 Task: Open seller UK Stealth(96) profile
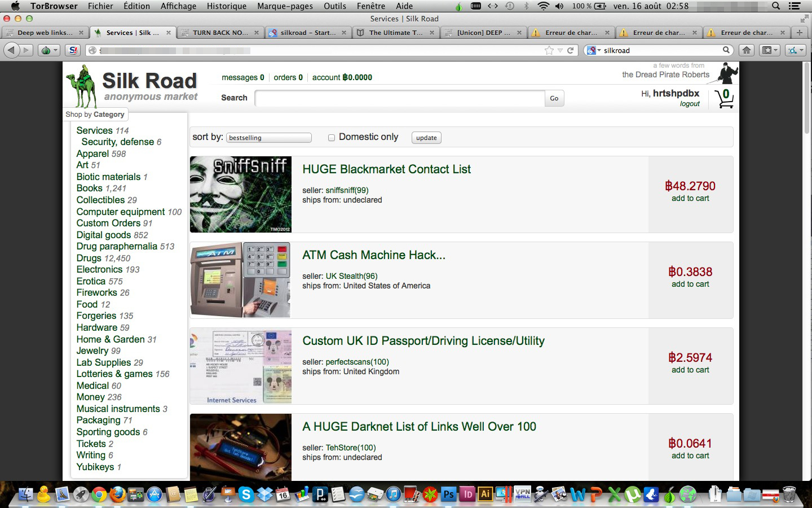[x=351, y=276]
